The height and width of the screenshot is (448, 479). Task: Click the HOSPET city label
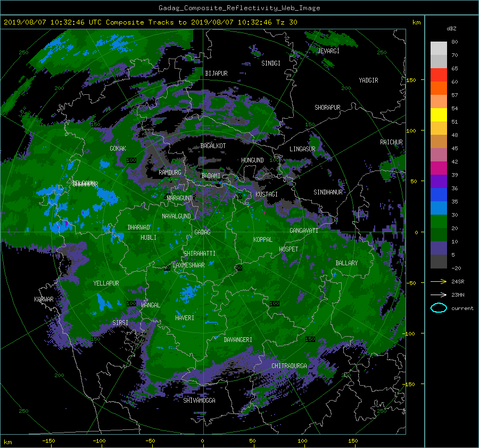(x=288, y=249)
